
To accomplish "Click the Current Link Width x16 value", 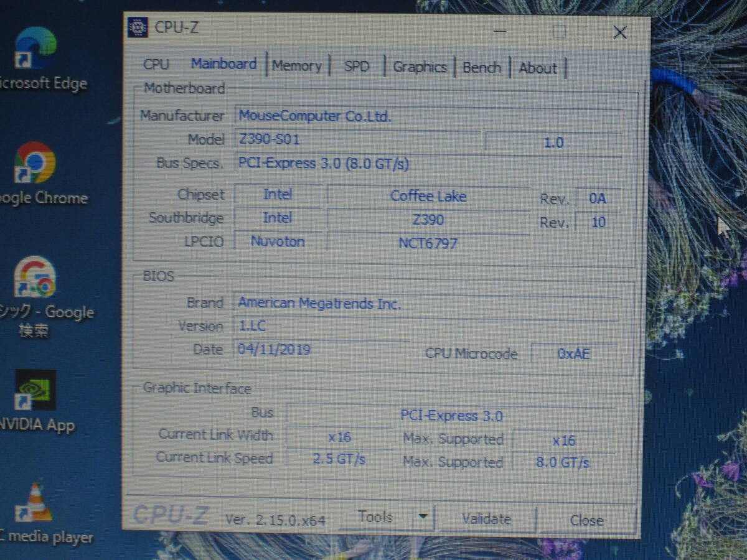I will 339,437.
